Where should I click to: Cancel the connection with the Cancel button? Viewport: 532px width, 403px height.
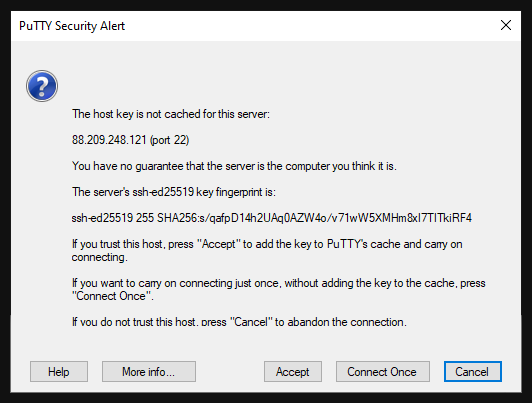(472, 372)
